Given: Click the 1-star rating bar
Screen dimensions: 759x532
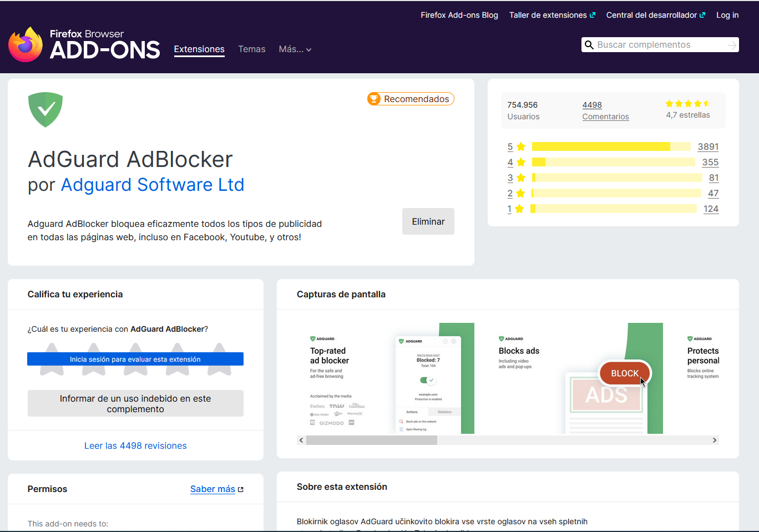Looking at the screenshot, I should [613, 209].
